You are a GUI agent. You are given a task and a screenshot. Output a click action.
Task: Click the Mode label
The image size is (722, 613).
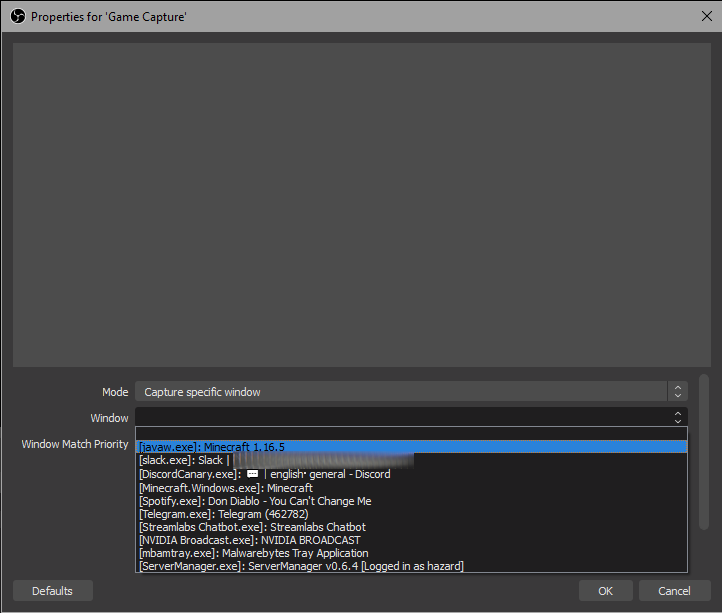[115, 392]
